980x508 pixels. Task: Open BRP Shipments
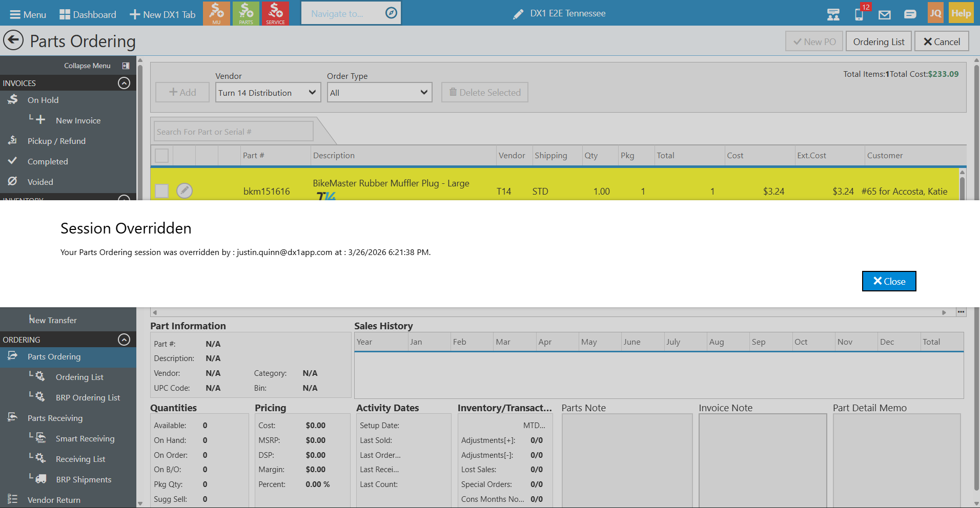pyautogui.click(x=84, y=479)
